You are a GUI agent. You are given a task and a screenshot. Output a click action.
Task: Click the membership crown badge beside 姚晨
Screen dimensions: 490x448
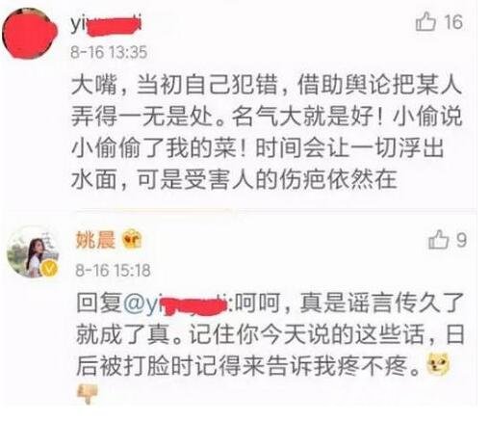(132, 239)
